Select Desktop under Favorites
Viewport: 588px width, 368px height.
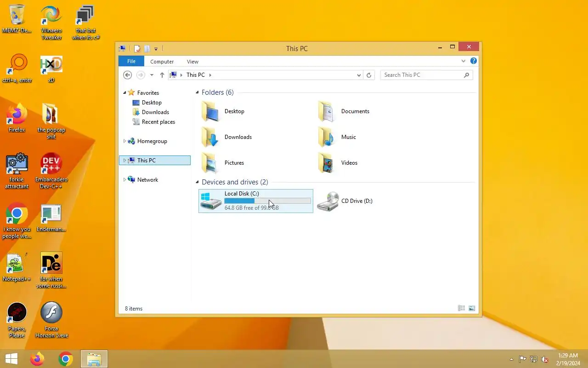pyautogui.click(x=152, y=103)
